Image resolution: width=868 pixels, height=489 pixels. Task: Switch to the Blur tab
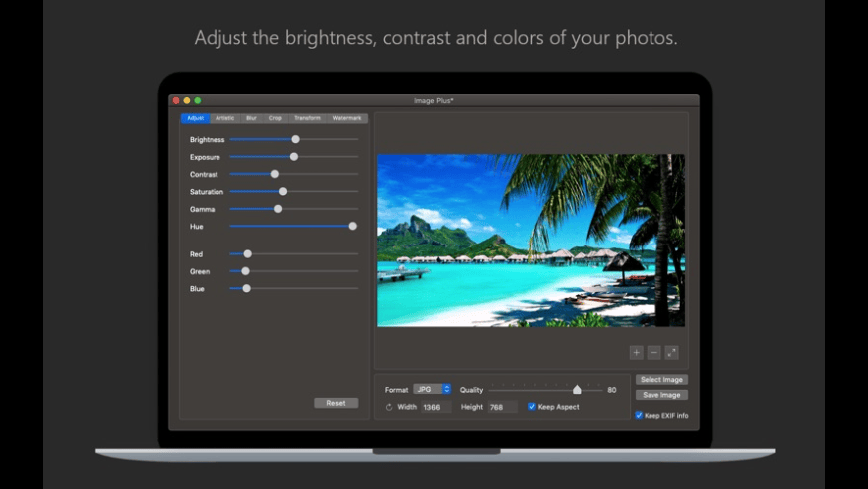251,118
